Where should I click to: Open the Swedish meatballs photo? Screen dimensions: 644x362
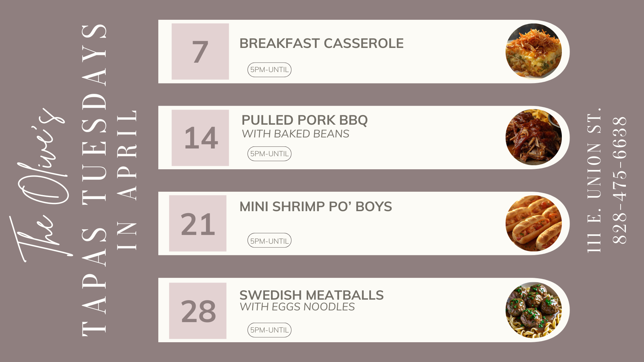[x=533, y=310]
